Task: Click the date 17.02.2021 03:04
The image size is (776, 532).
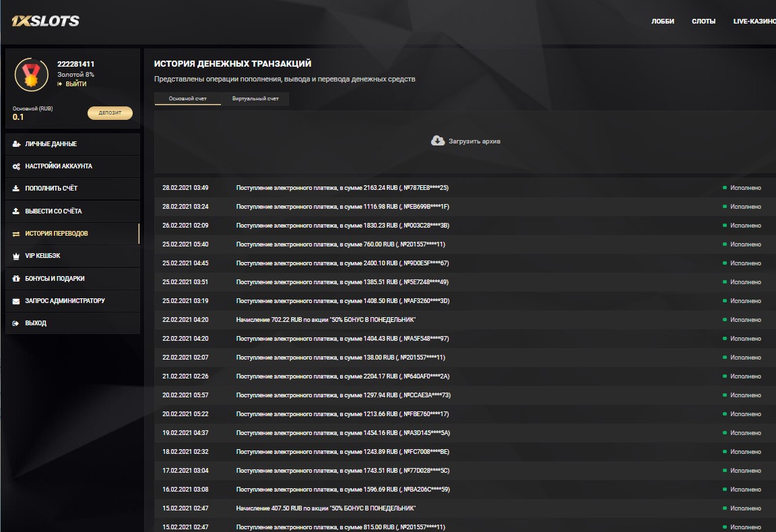Action: (x=185, y=470)
